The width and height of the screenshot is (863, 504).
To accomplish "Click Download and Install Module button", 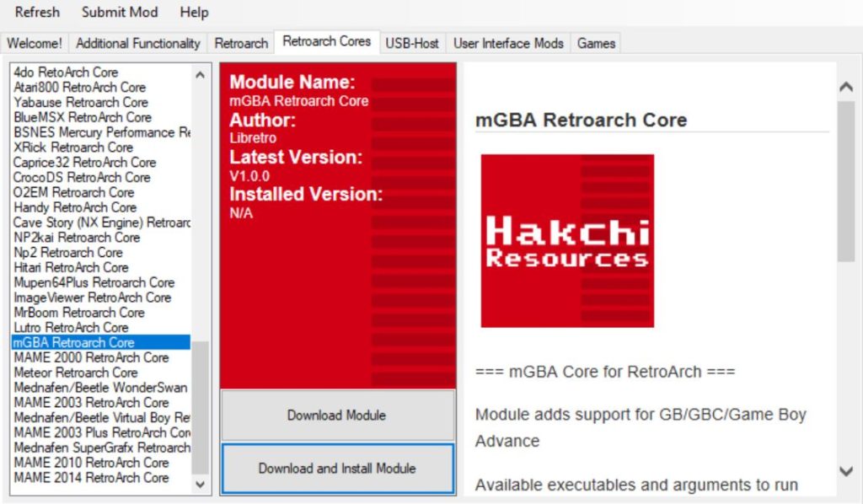I will pos(337,469).
